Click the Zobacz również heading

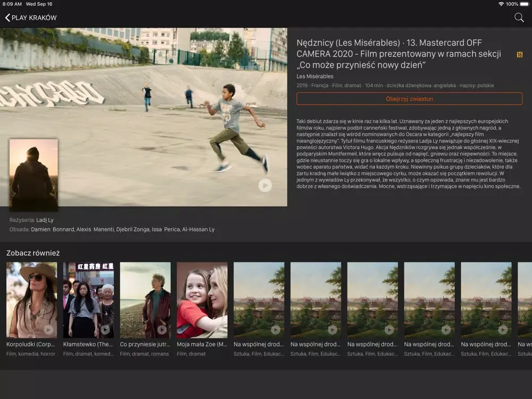tap(33, 253)
